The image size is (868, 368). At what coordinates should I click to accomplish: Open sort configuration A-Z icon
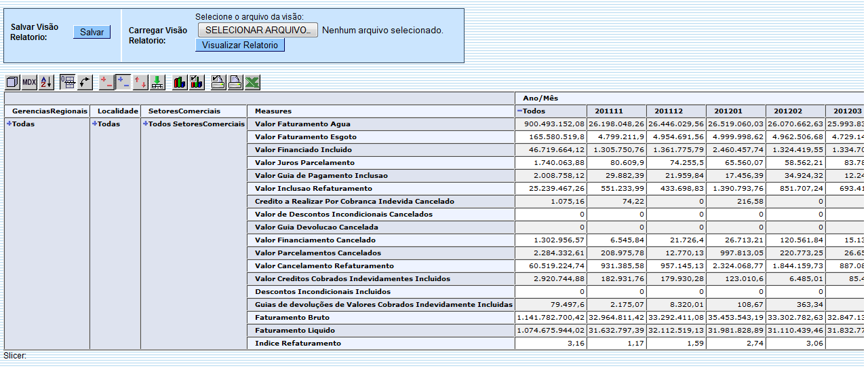pos(46,82)
